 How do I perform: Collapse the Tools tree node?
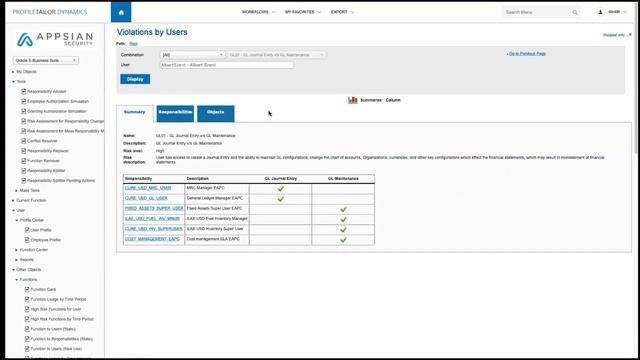pos(13,82)
